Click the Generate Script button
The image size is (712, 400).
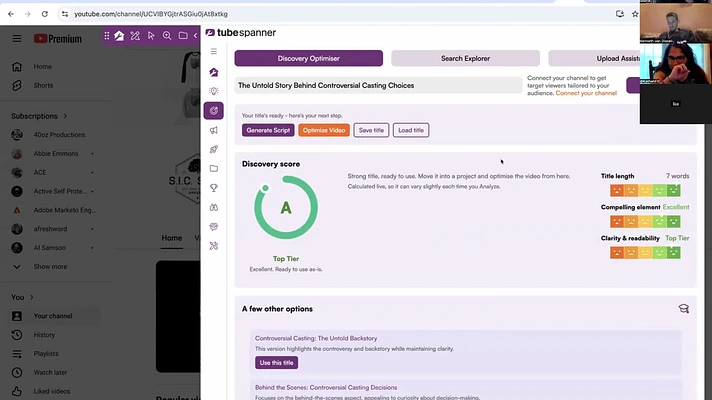point(268,130)
